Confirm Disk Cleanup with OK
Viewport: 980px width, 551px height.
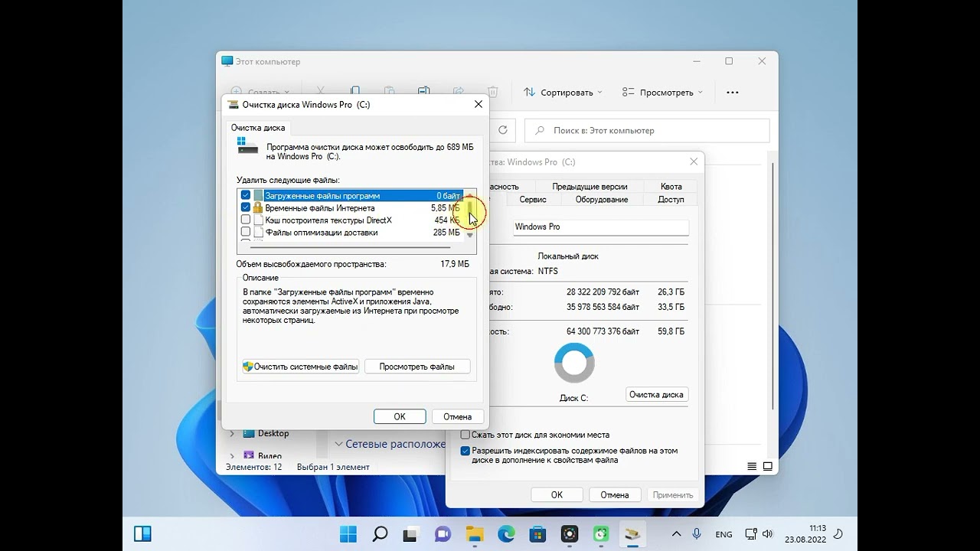coord(400,416)
